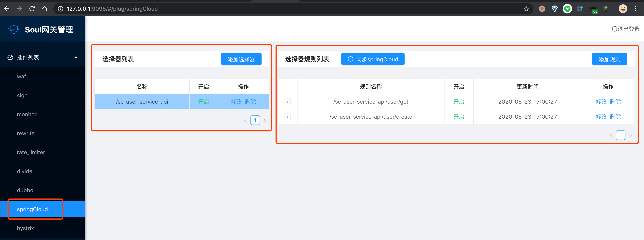Toggle 开启 on the /sc-user-service-api/user/get rule

point(459,102)
